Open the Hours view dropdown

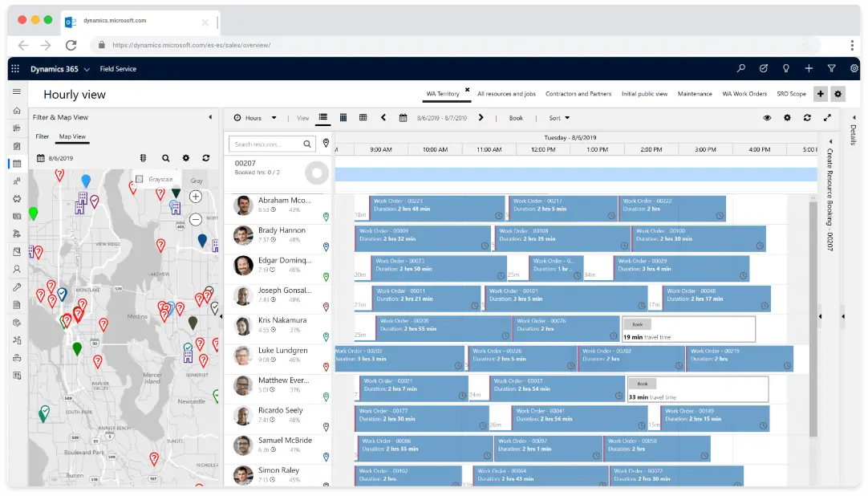(255, 118)
